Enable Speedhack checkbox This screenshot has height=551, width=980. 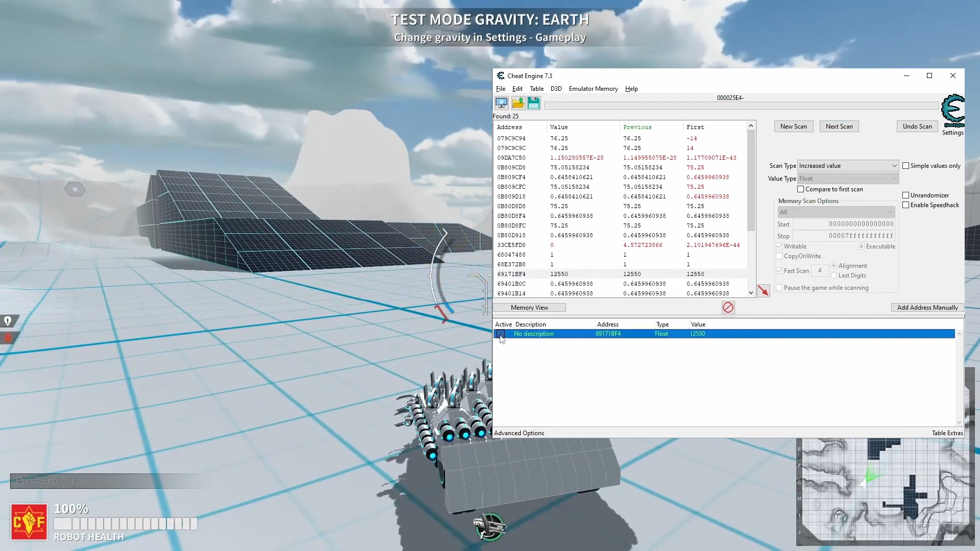pyautogui.click(x=906, y=205)
